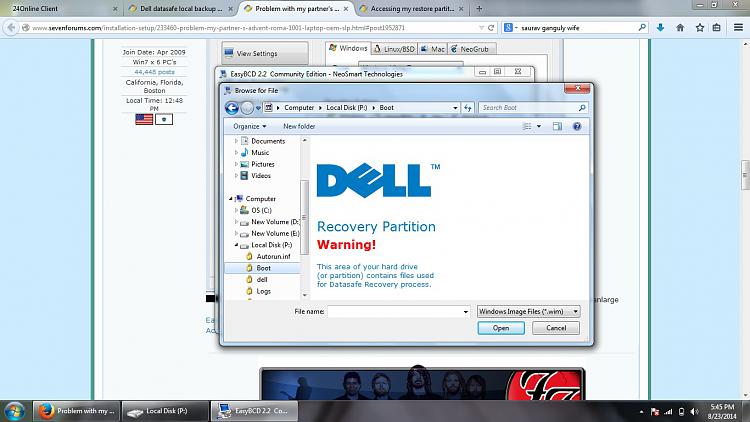Collapse the Computer tree node
This screenshot has height=422, width=750.
point(231,199)
